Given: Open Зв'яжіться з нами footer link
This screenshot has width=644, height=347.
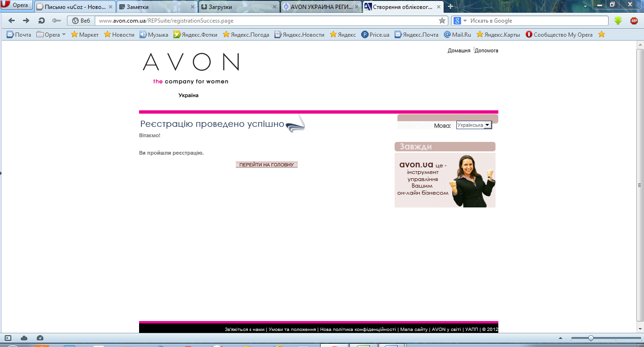Looking at the screenshot, I should (245, 329).
